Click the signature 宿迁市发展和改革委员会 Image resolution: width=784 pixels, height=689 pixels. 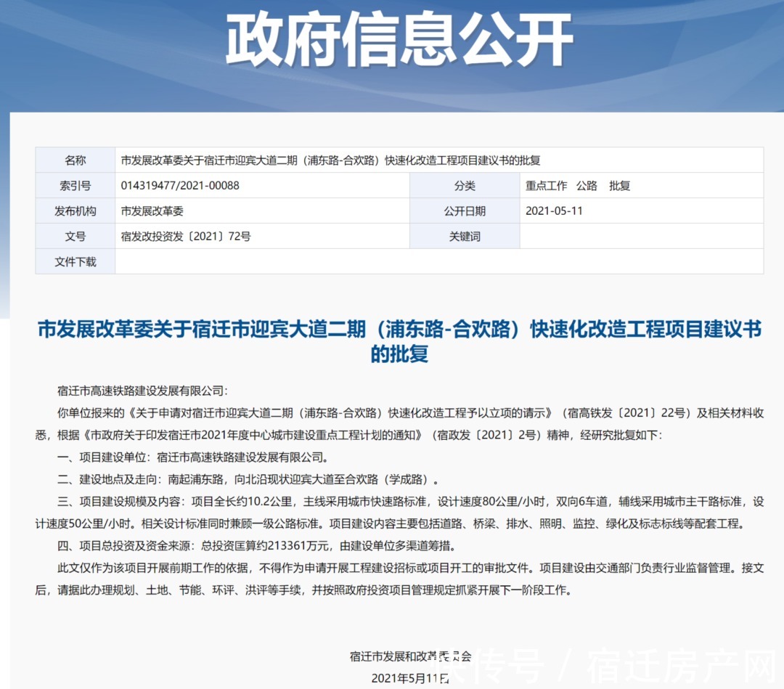pyautogui.click(x=410, y=656)
